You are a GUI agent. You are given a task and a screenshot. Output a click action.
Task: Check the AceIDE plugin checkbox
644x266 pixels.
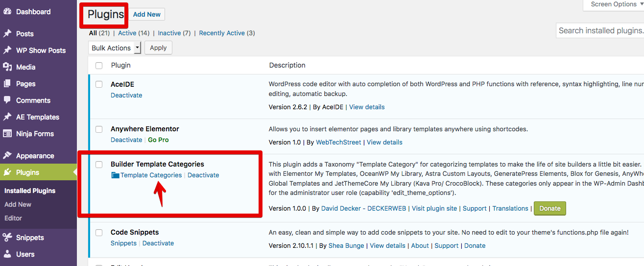99,84
